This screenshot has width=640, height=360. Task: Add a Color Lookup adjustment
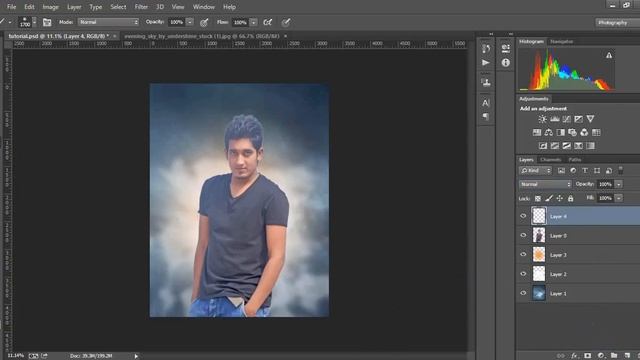click(596, 132)
